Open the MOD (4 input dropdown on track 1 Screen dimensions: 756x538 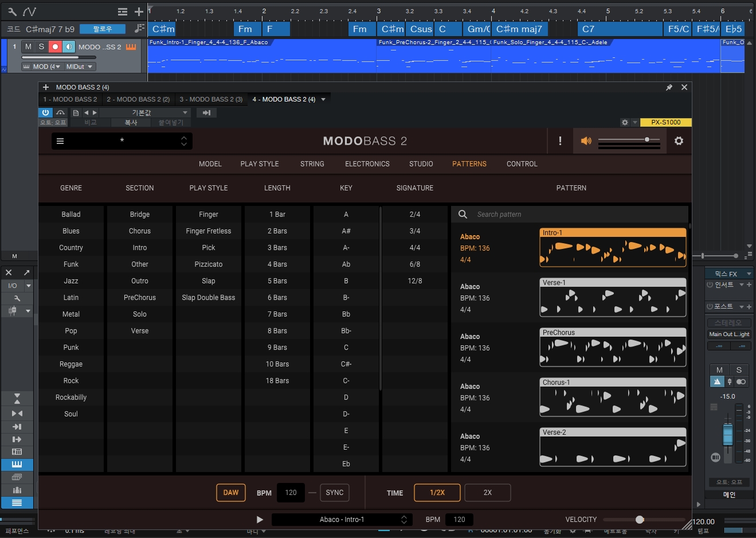(x=41, y=67)
